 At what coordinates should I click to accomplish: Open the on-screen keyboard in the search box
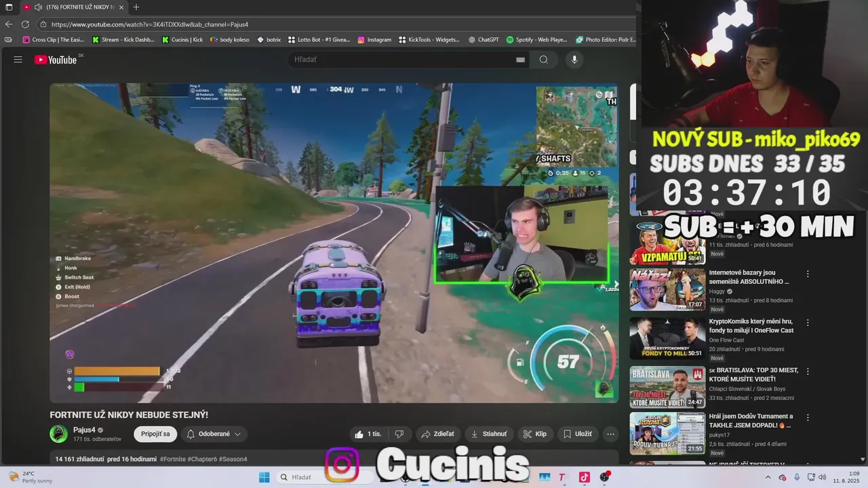coord(521,60)
